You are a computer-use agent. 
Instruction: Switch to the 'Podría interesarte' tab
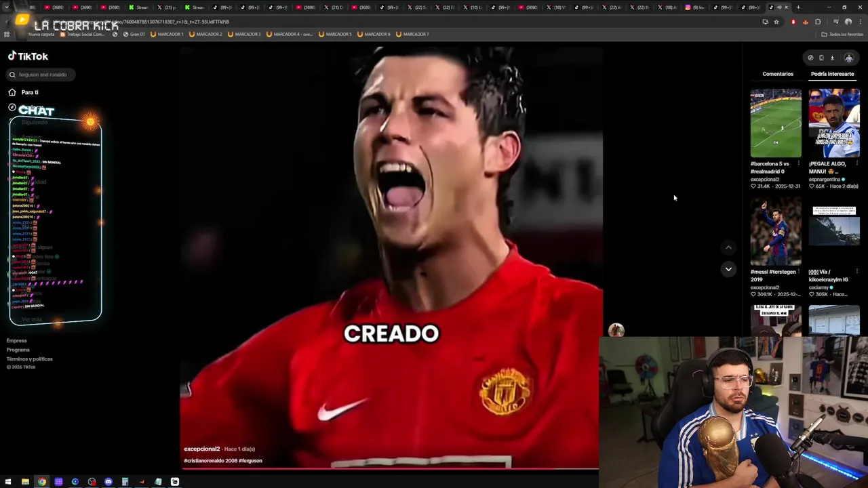[x=832, y=74]
